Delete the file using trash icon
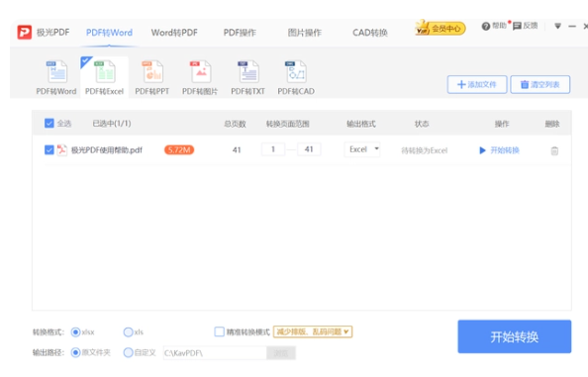 click(554, 150)
